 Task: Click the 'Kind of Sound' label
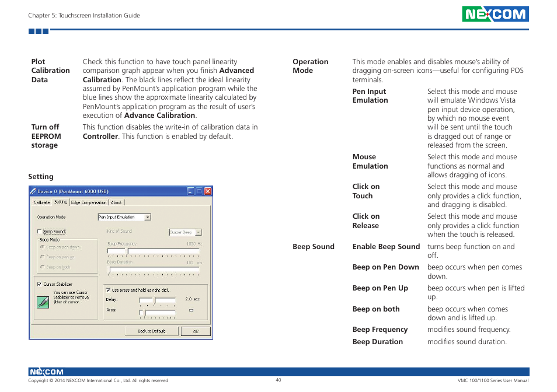pyautogui.click(x=119, y=231)
